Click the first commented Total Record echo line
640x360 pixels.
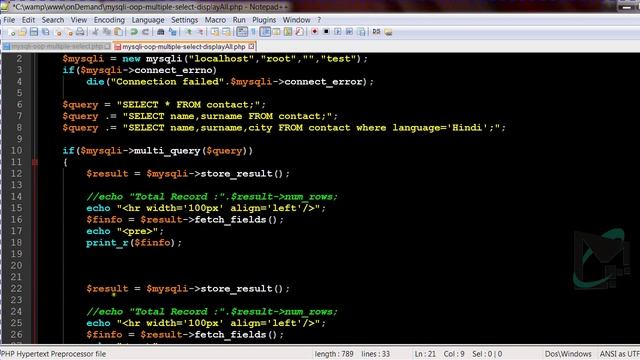pyautogui.click(x=212, y=197)
